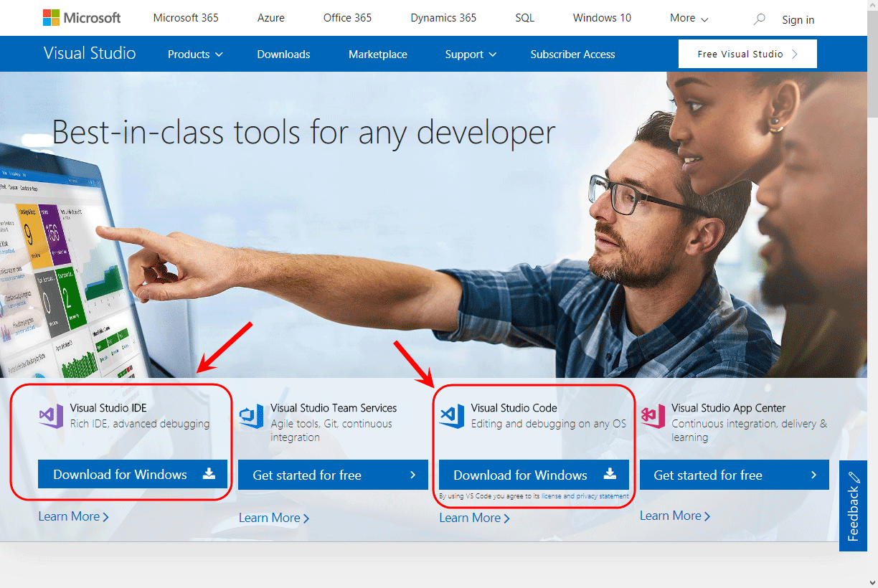Viewport: 878px width, 588px height.
Task: Open Windows 10 in the top navigation
Action: [x=602, y=18]
